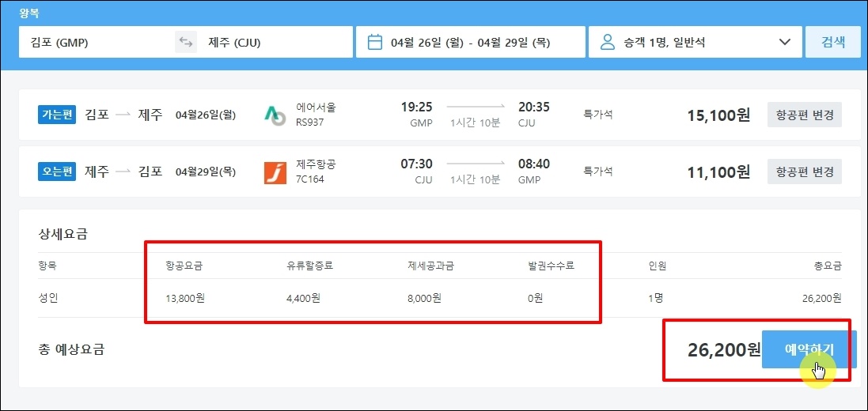Screen dimensions: 868x411
Task: Click the Air Seoul airline logo
Action: pyautogui.click(x=275, y=115)
